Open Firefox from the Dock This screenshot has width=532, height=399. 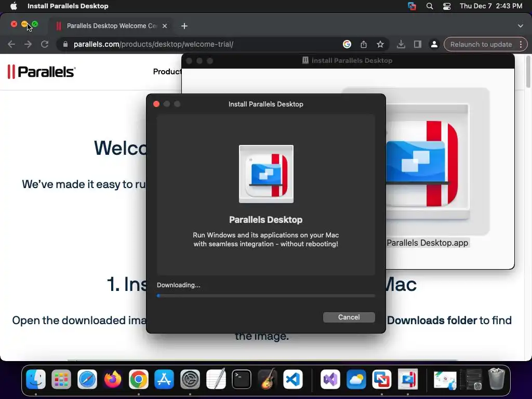113,379
